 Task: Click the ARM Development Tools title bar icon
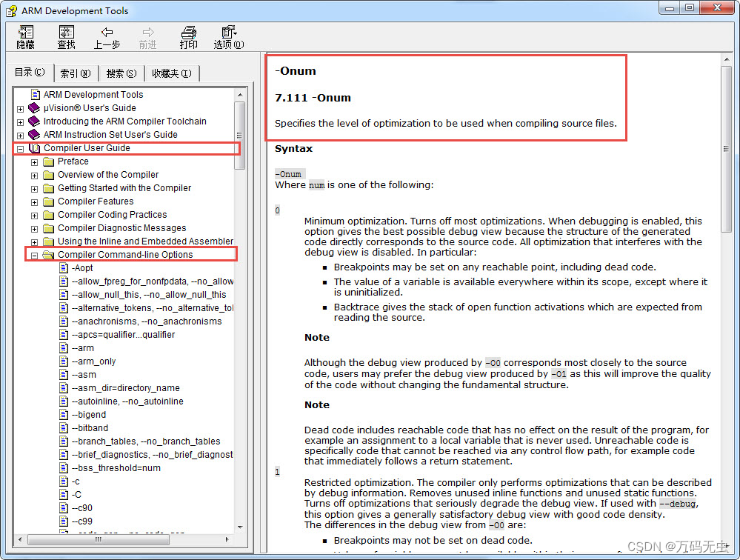[12, 10]
